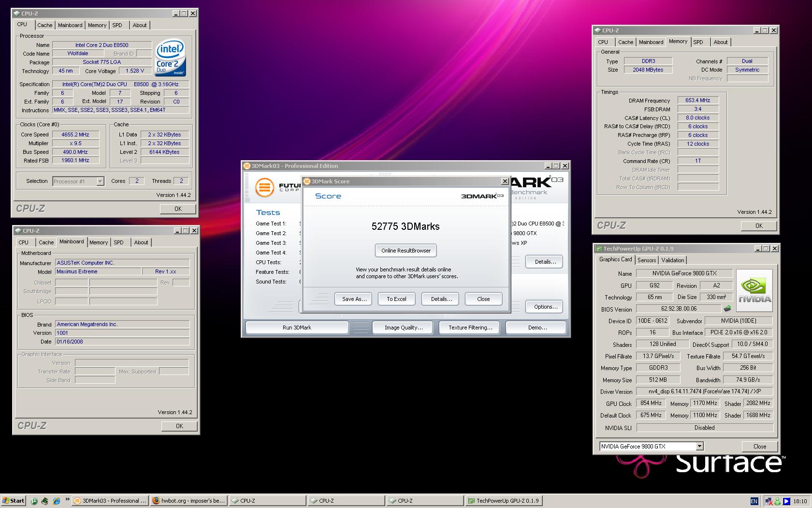Image resolution: width=812 pixels, height=508 pixels.
Task: Switch to 3DMark03 Professional taskbar button
Action: 110,501
